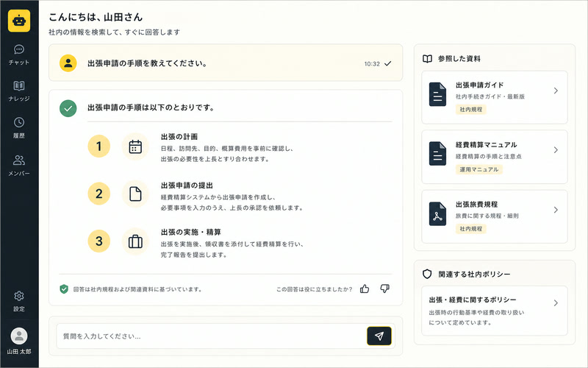Image resolution: width=588 pixels, height=368 pixels.
Task: Click the book icon beside 参照した資料
Action: [x=428, y=59]
